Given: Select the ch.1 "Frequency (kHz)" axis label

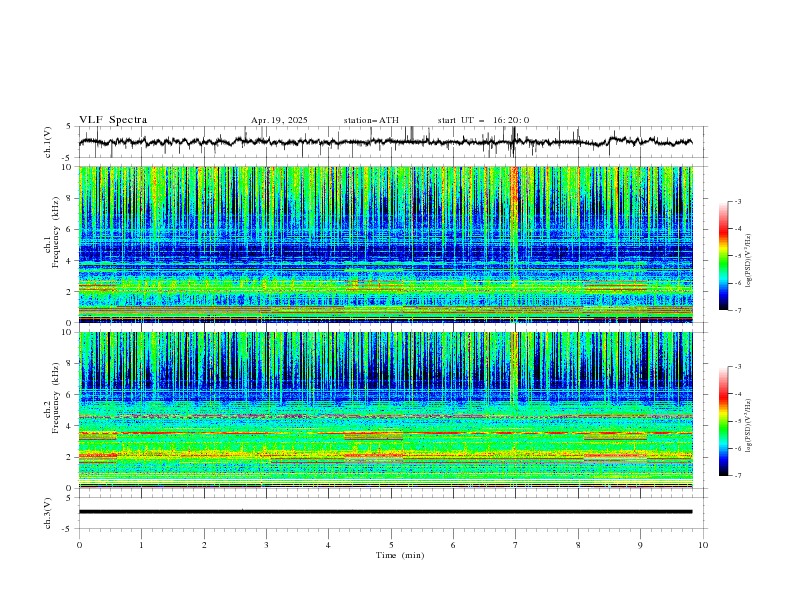Looking at the screenshot, I should (56, 233).
